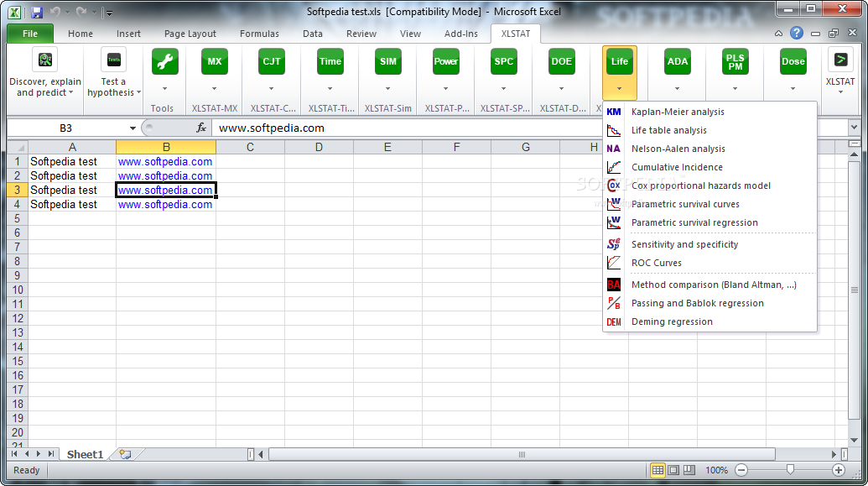Expand the MX module dropdown arrow
Viewport: 868px width, 486px height.
214,89
